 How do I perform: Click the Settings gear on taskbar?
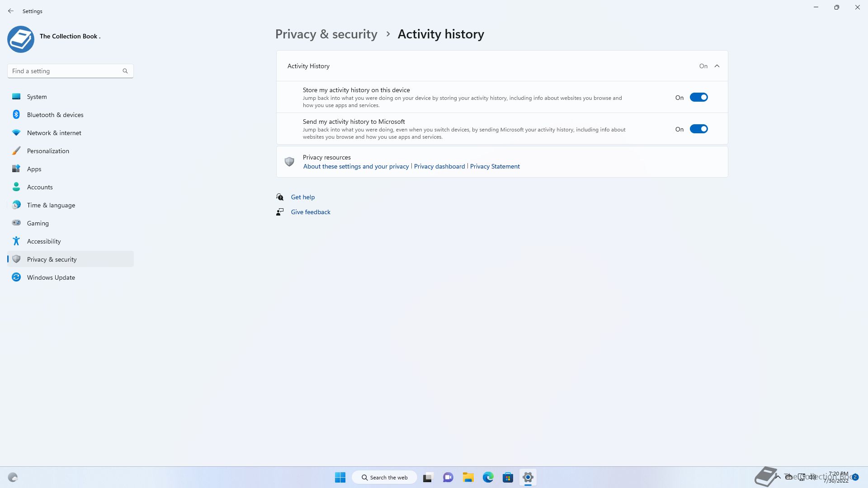528,477
